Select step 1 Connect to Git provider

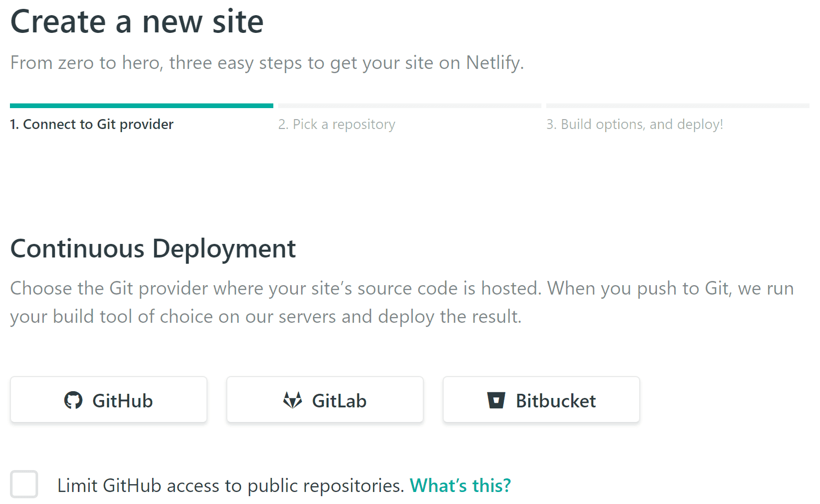tap(92, 124)
